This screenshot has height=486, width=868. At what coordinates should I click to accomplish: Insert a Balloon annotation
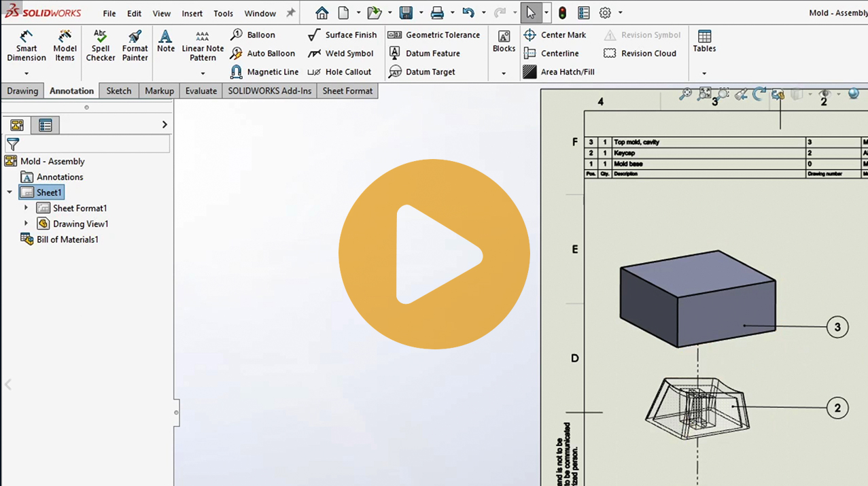(x=253, y=35)
